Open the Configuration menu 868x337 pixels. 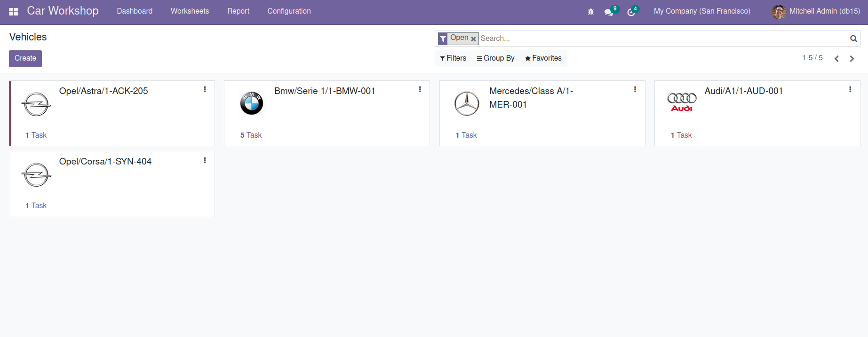point(289,11)
